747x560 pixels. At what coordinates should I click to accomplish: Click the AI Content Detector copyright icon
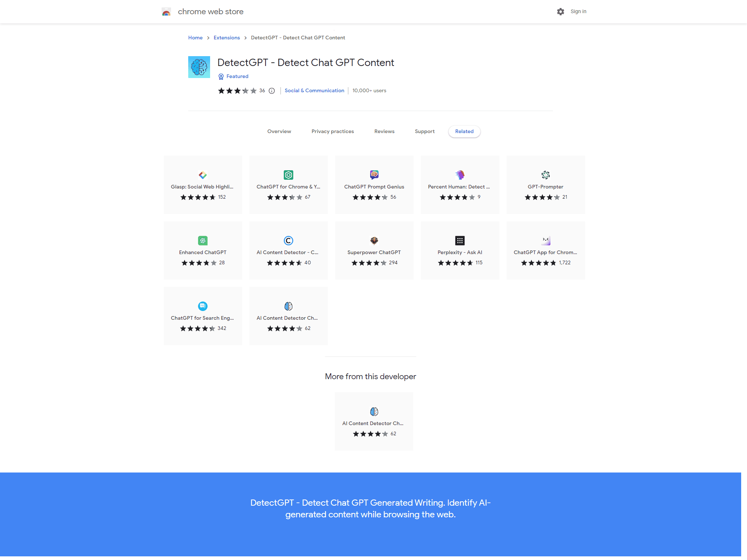(x=289, y=241)
